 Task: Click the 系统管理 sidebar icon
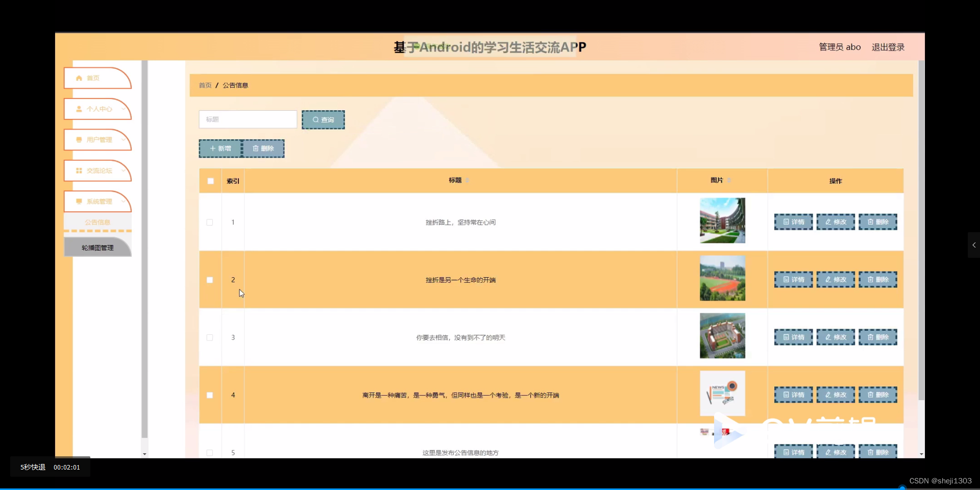coord(79,202)
